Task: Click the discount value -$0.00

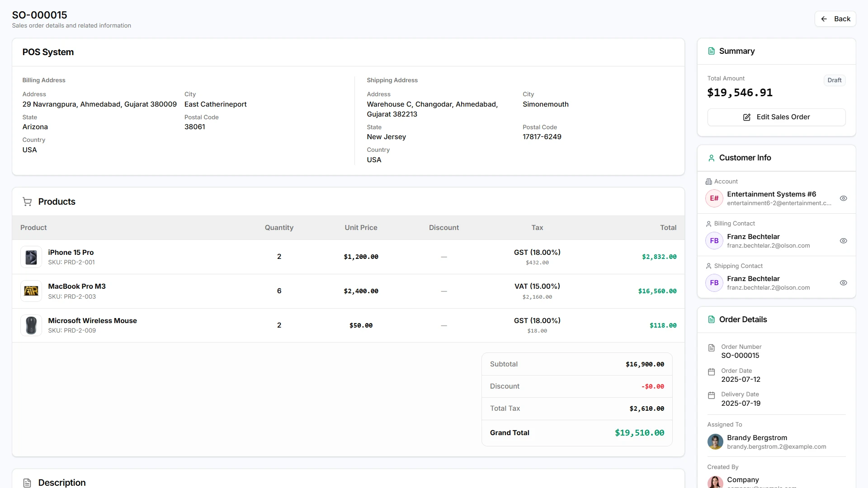Action: tap(652, 387)
